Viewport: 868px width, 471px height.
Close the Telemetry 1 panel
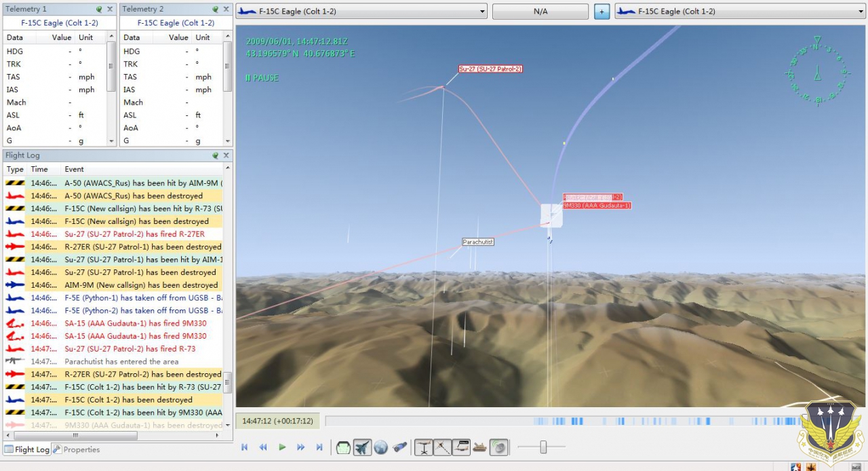click(x=110, y=10)
